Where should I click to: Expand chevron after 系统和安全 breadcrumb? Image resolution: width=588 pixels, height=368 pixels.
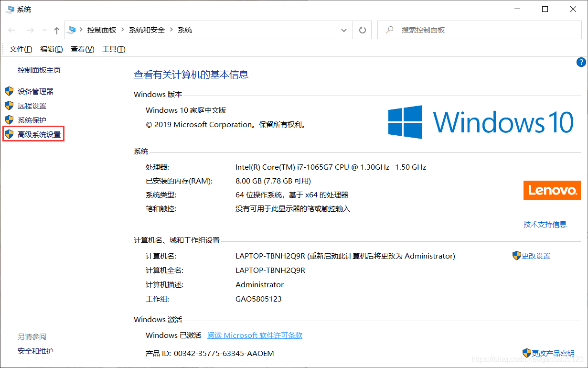(x=171, y=30)
